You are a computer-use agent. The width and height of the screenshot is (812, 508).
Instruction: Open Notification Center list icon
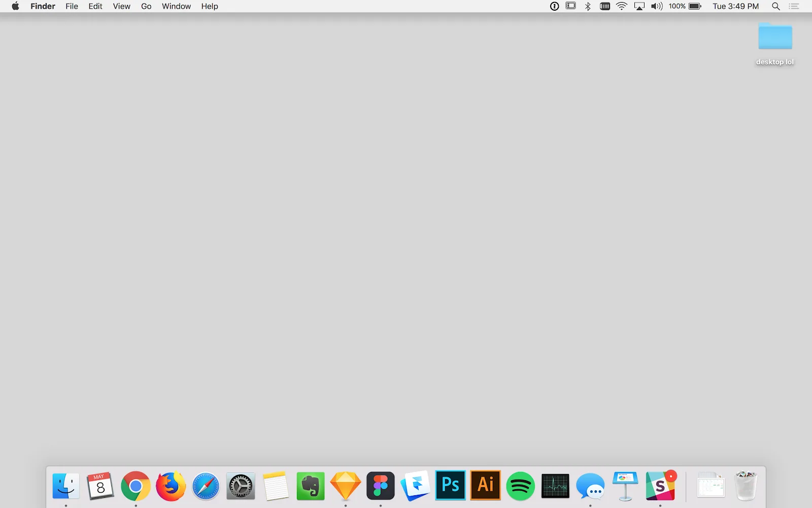(x=794, y=6)
